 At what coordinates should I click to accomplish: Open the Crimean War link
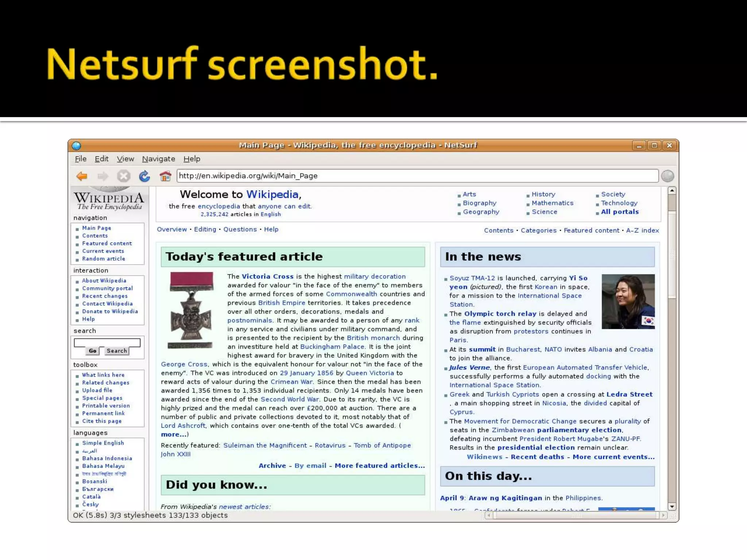pos(291,382)
